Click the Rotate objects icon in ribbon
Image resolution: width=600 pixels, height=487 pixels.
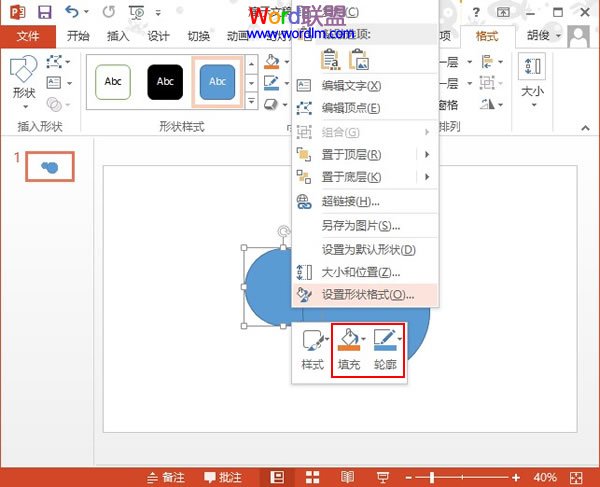click(x=487, y=104)
